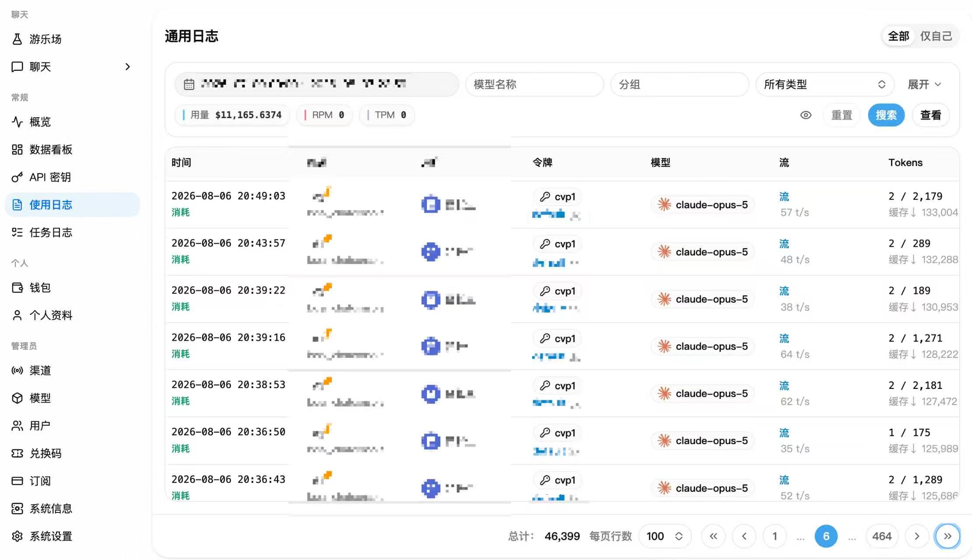Open the 数据看板 dashboard grid icon
The width and height of the screenshot is (972, 560).
coord(17,150)
